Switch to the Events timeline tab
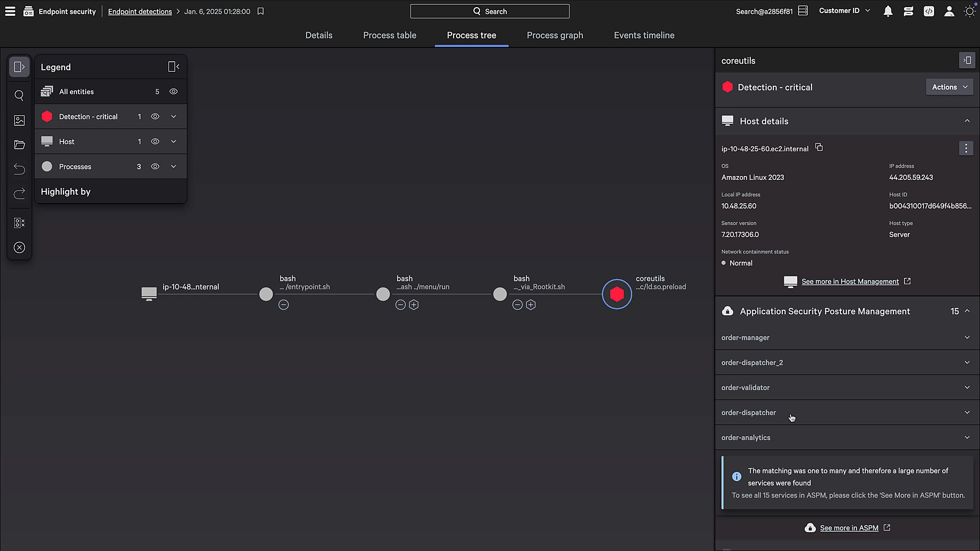 click(x=644, y=35)
